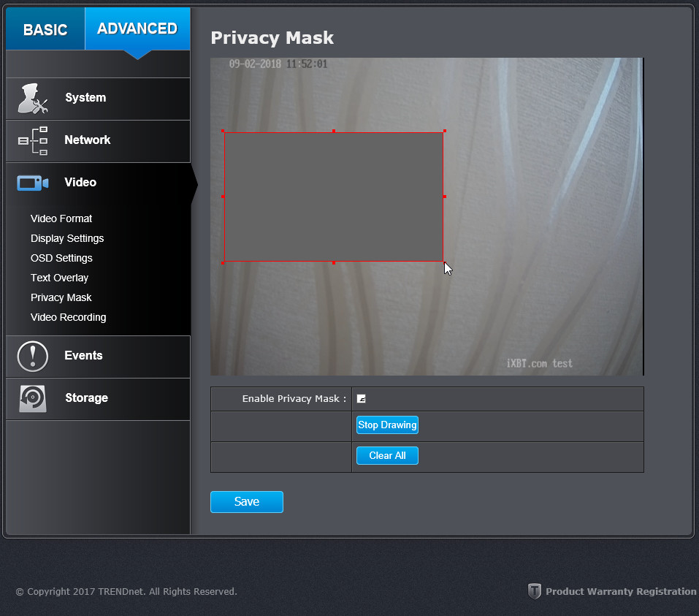Screen dimensions: 699x616
Task: Click the TRENDnet shield icon
Action: click(534, 591)
